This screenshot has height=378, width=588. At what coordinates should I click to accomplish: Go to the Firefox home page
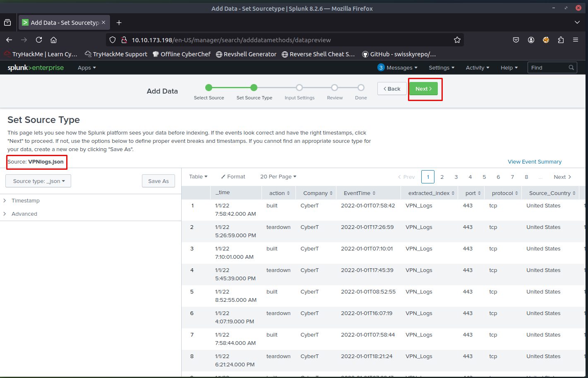click(x=53, y=40)
